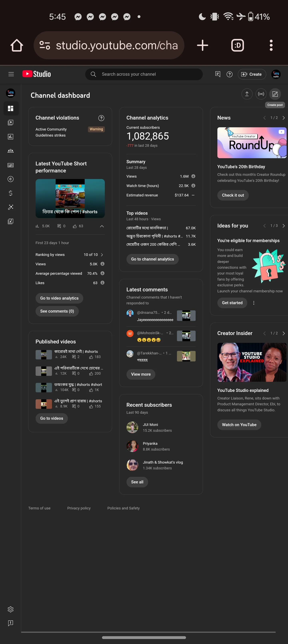Open Channel violations help icon

click(101, 118)
